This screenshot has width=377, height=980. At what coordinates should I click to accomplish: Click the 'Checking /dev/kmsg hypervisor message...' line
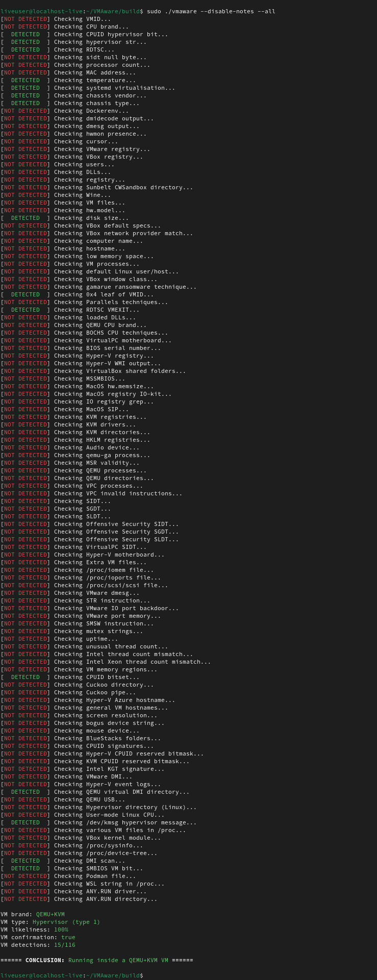point(125,822)
